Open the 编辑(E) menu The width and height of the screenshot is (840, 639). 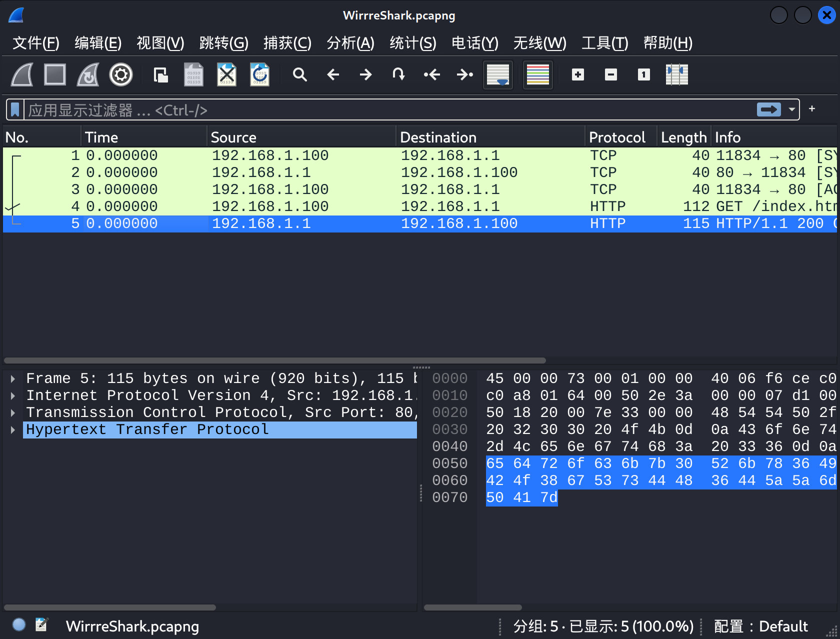(x=98, y=43)
